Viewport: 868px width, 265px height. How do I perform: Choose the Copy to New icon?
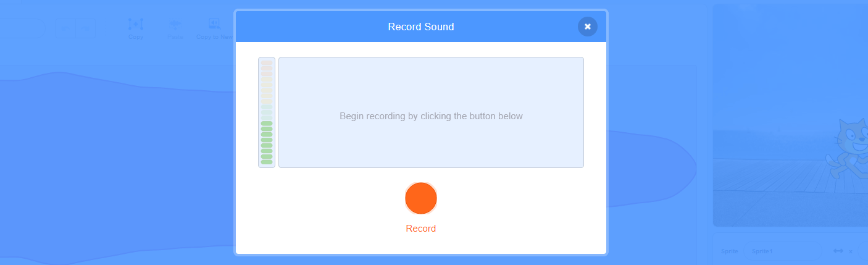214,23
